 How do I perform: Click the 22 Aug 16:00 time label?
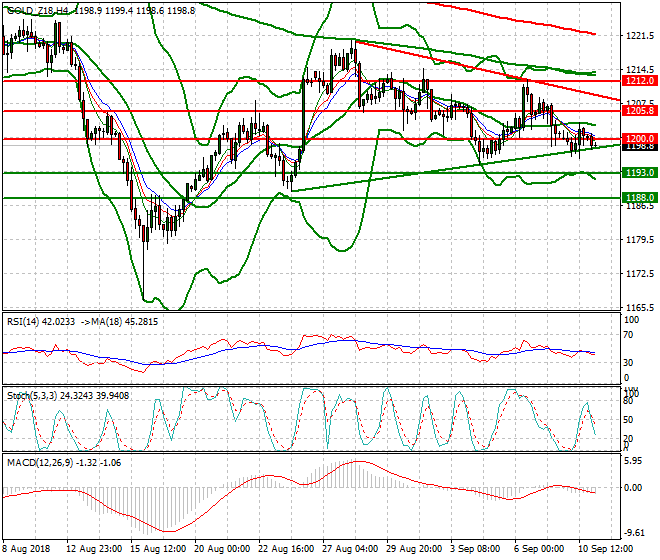pos(286,549)
